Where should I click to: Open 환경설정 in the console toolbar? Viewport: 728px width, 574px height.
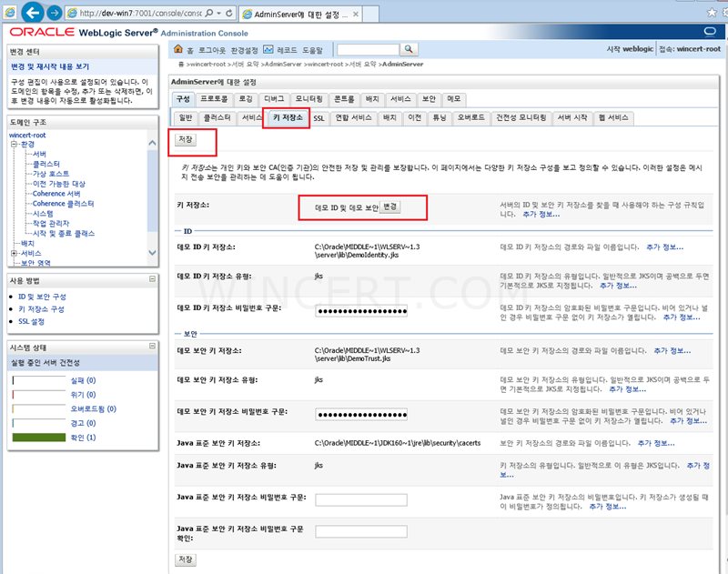point(244,50)
